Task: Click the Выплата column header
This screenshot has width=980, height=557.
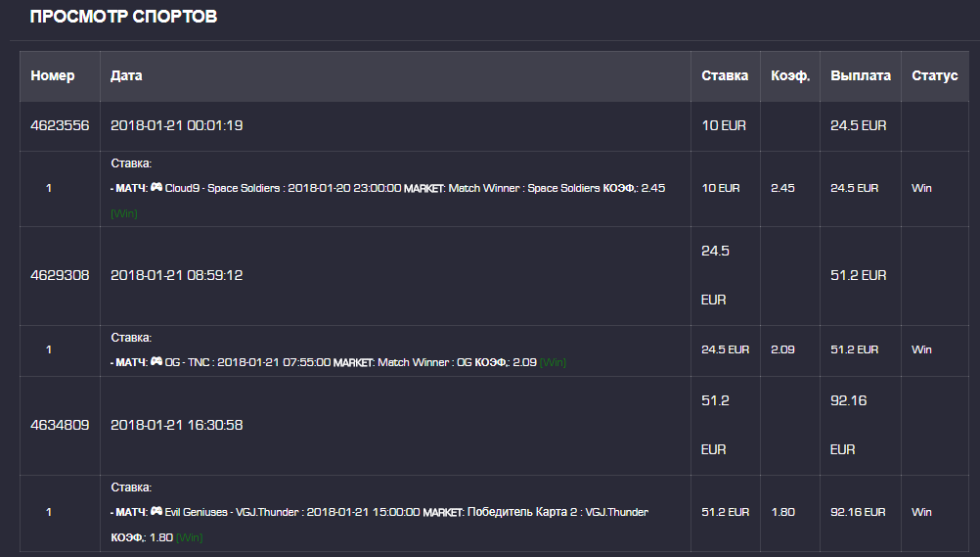Action: point(861,75)
